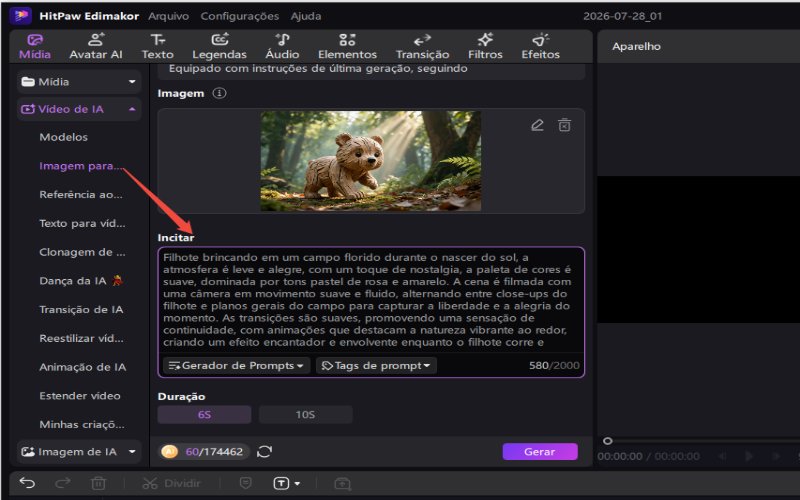Select the Legendas captions tool

219,46
